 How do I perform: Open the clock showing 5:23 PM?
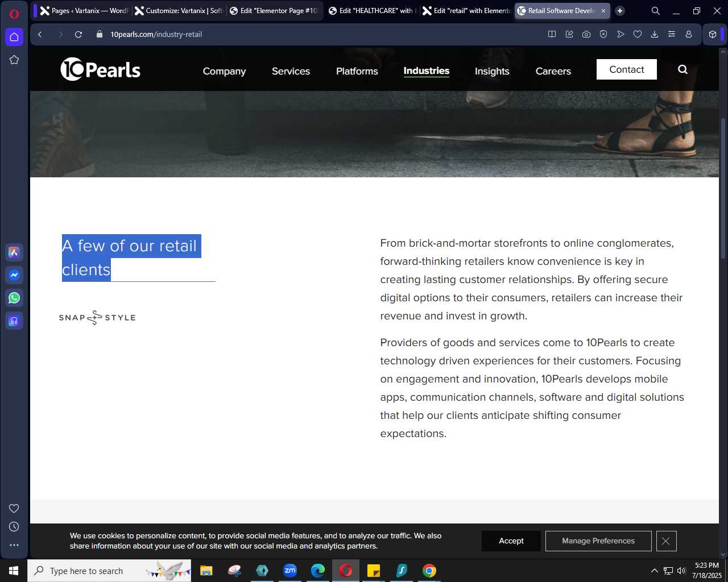[x=707, y=571]
